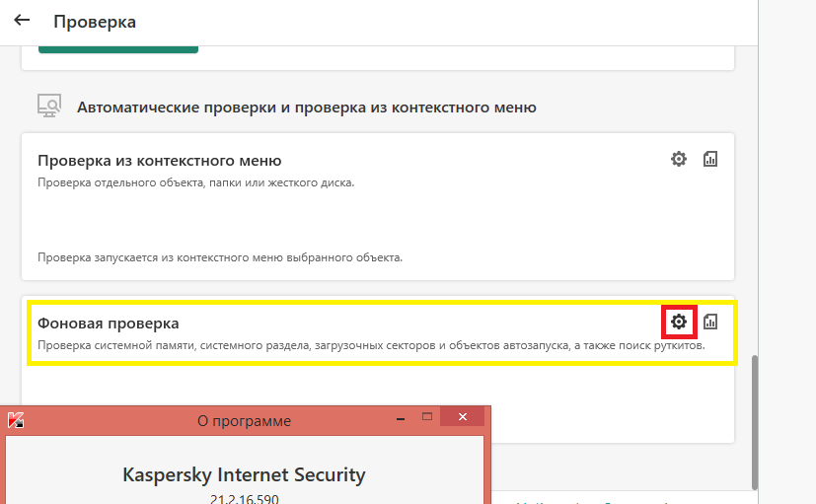Viewport: 816px width, 504px height.
Task: Select the Фоновая проверка card title
Action: pyautogui.click(x=109, y=323)
